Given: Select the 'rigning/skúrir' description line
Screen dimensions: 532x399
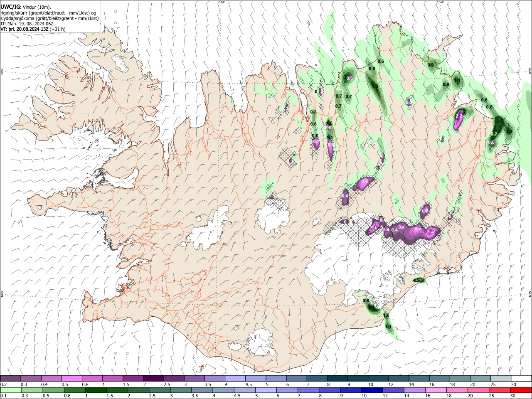Looking at the screenshot, I should tap(48, 13).
